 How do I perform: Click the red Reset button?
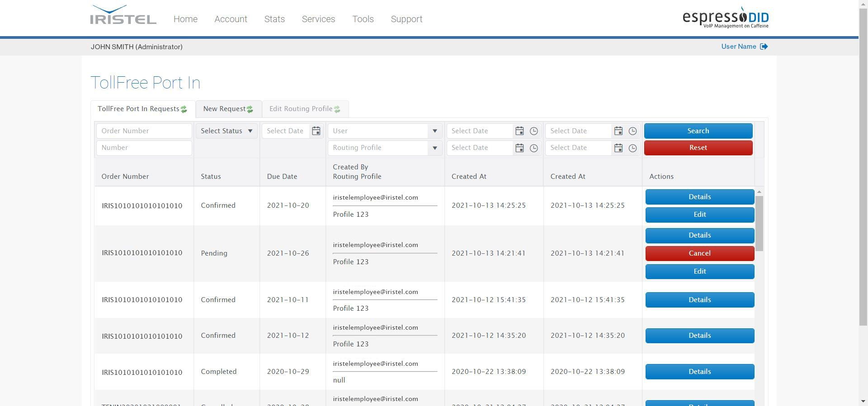[x=698, y=148]
